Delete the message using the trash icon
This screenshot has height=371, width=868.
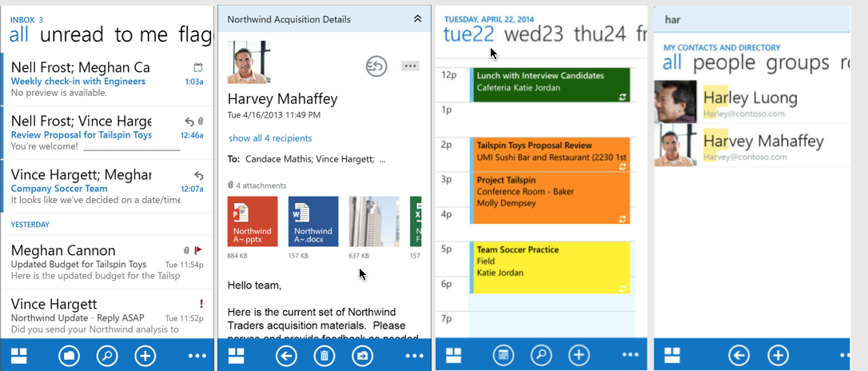[324, 356]
